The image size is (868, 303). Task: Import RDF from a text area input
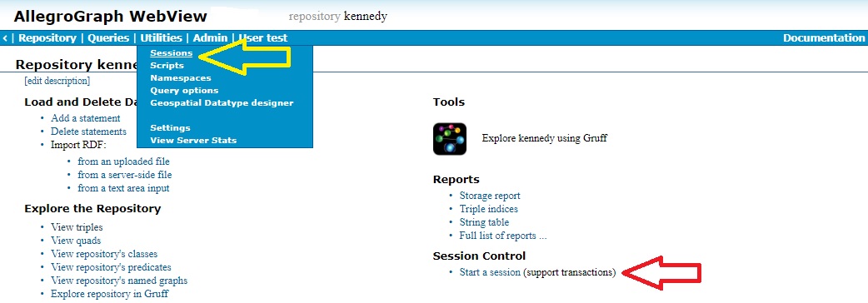tap(123, 188)
